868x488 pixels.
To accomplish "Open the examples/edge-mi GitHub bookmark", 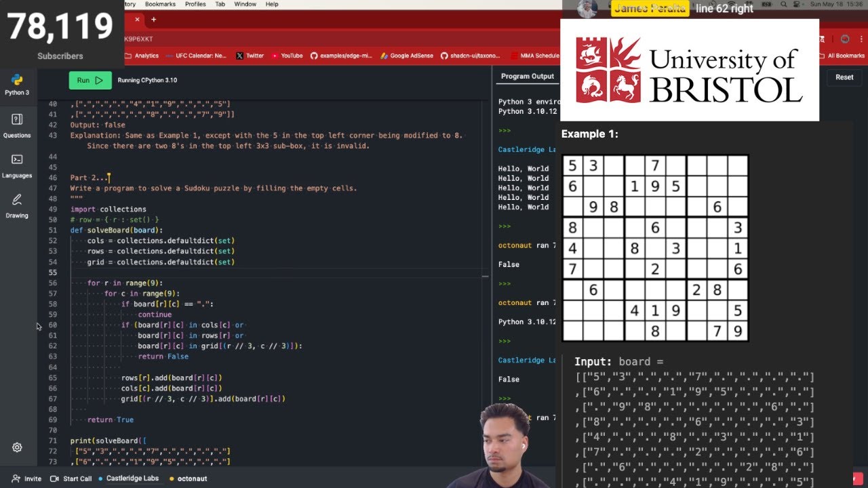I will (x=342, y=56).
